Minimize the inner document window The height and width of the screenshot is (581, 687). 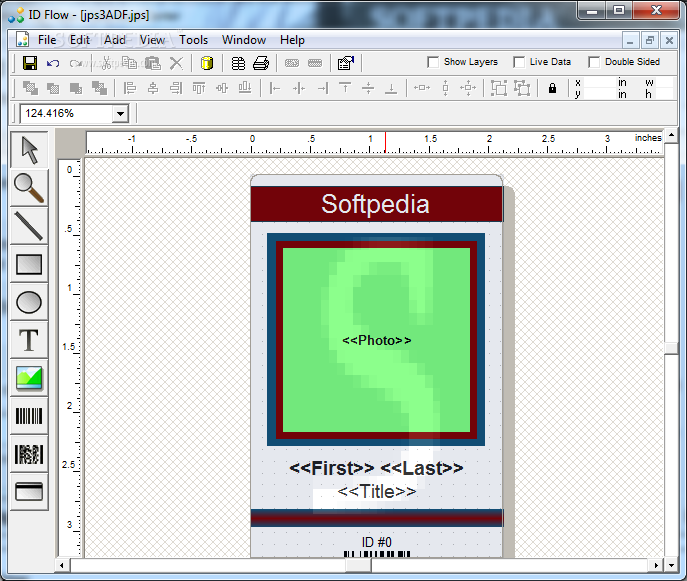[x=630, y=41]
